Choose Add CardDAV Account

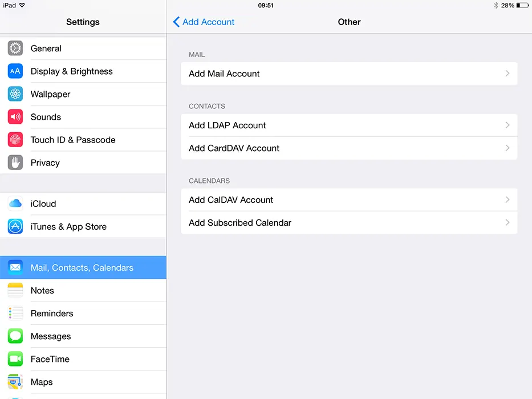click(234, 148)
